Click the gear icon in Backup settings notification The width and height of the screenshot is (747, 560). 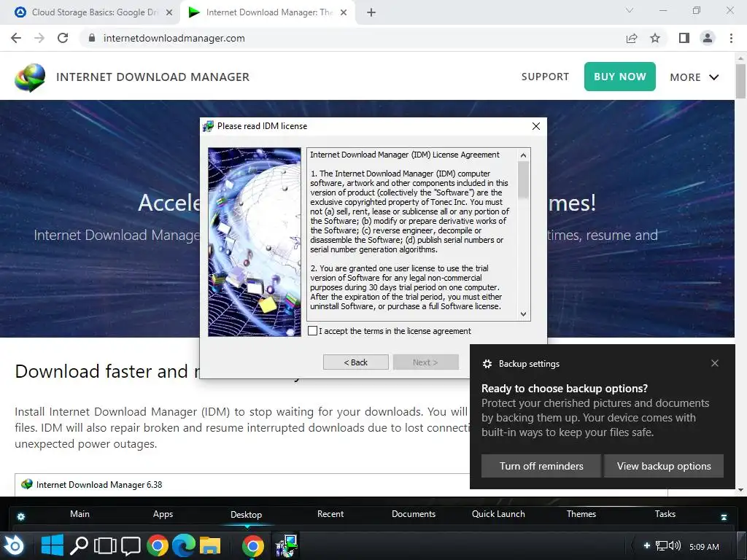tap(487, 364)
